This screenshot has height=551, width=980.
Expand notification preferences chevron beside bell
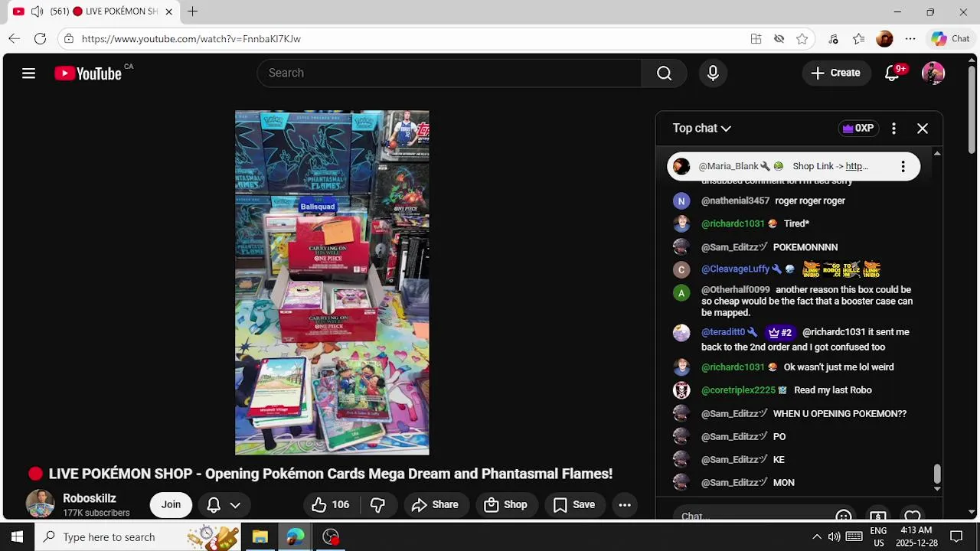tap(235, 504)
